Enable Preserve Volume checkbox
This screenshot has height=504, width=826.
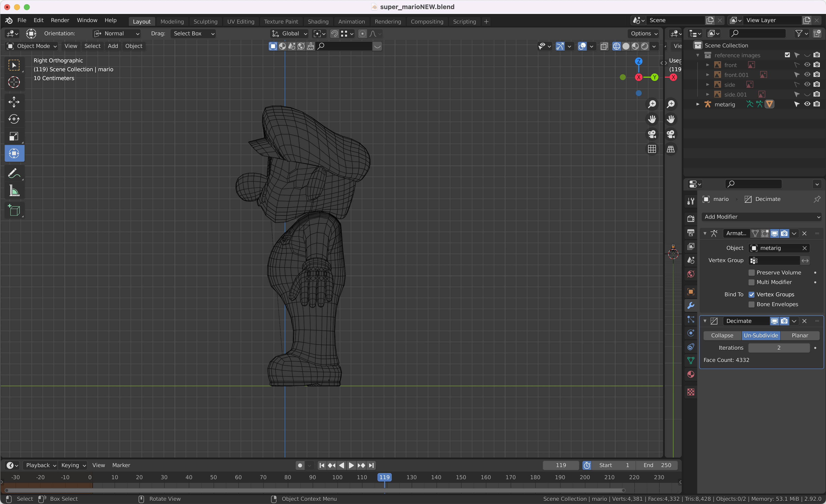click(752, 273)
